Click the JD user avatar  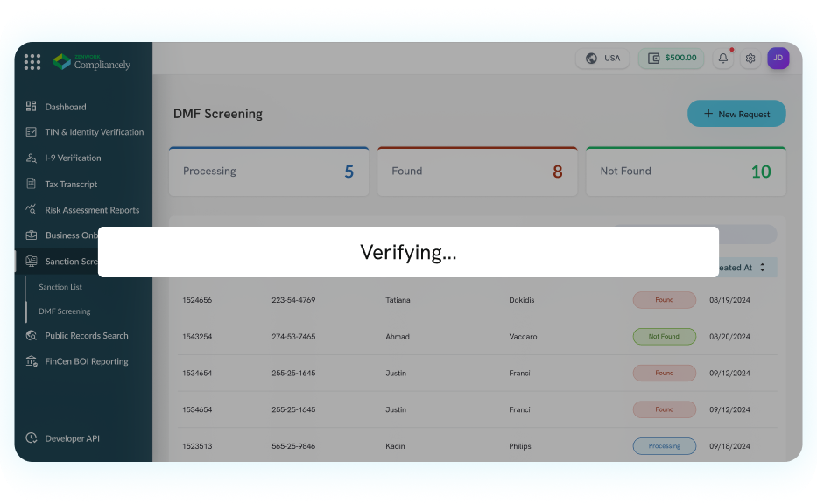point(778,59)
